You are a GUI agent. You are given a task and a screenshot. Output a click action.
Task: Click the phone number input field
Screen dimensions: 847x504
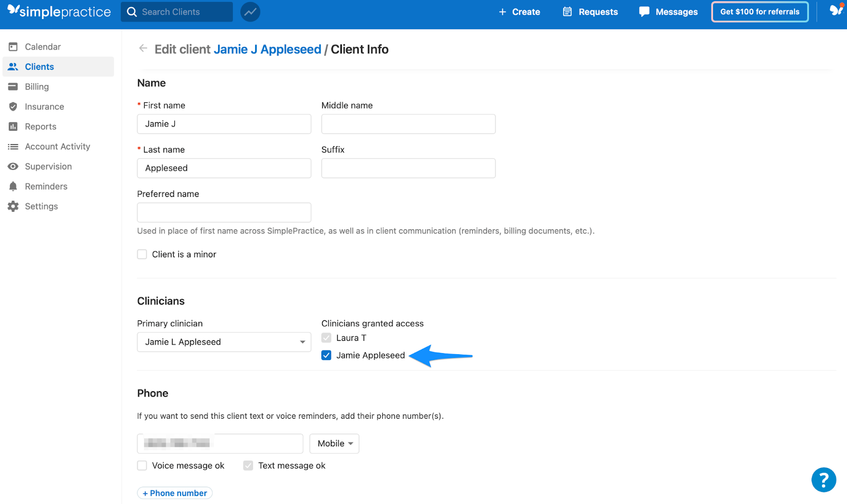(220, 444)
